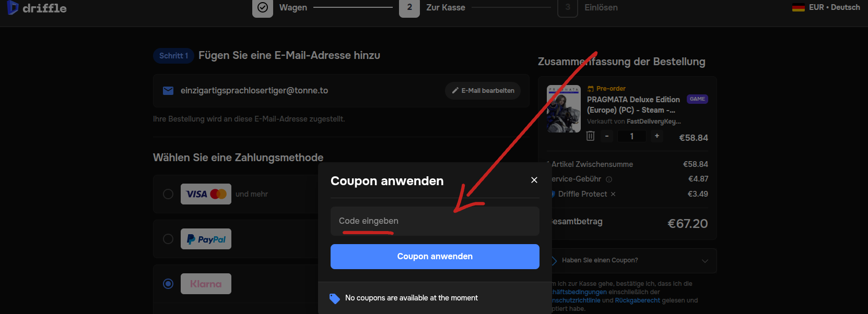Click the Code eingeben input field
The height and width of the screenshot is (314, 868).
[x=435, y=221]
